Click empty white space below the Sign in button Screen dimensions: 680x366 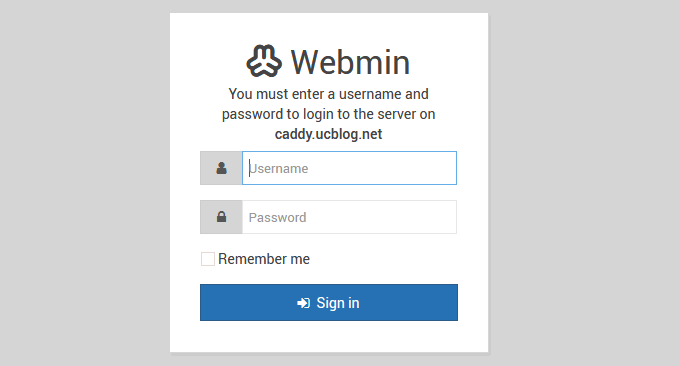point(329,336)
